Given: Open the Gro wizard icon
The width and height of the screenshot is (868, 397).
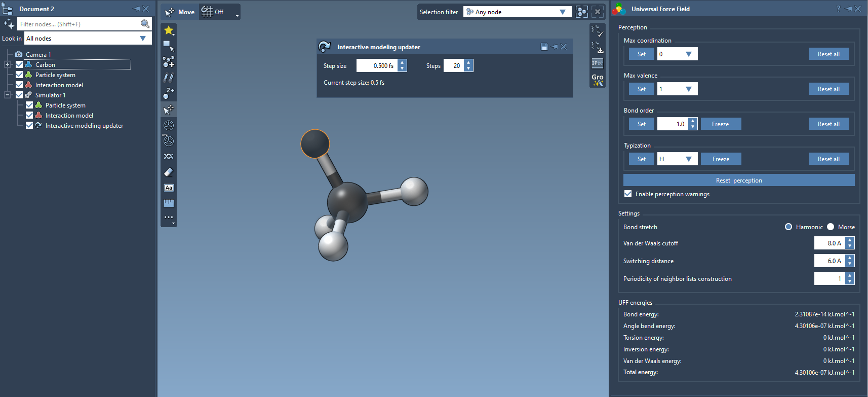Looking at the screenshot, I should point(598,80).
